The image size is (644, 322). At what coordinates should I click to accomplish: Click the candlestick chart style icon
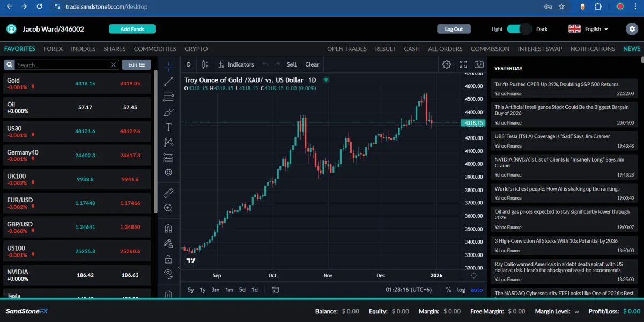pos(205,64)
